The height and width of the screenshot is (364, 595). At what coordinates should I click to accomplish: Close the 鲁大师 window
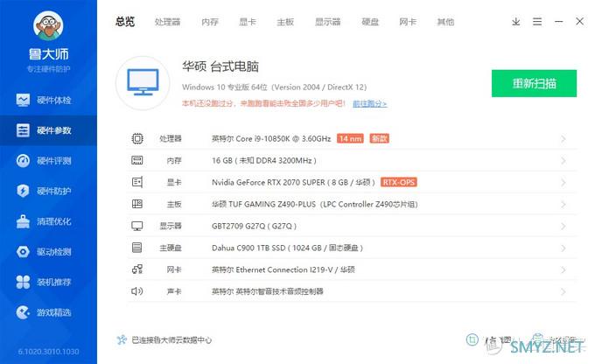[x=579, y=21]
